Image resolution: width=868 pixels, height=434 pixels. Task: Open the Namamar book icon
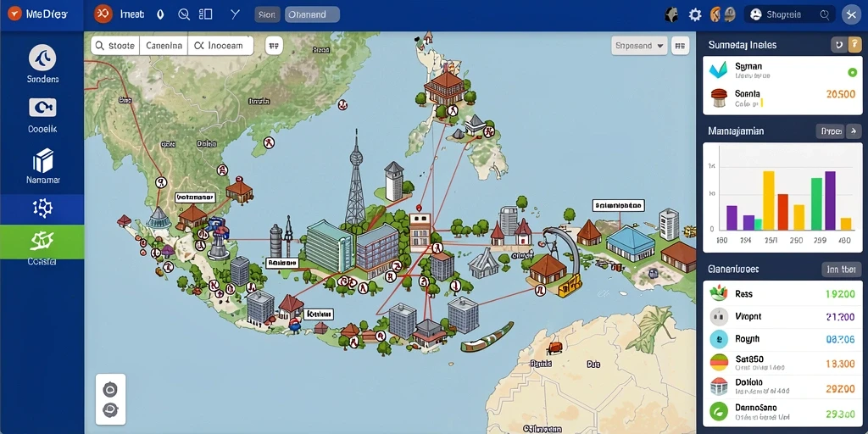pos(42,160)
